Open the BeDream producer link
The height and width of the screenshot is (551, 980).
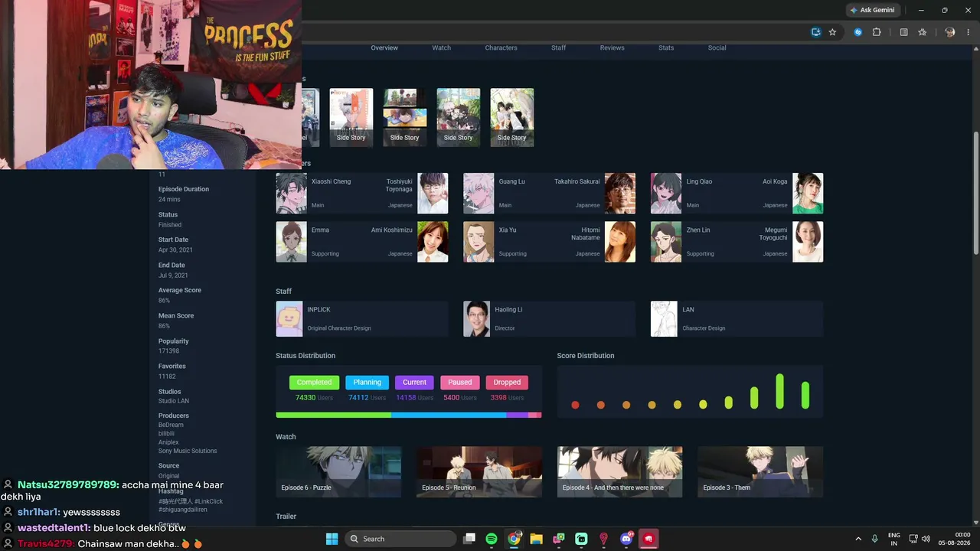(x=171, y=425)
